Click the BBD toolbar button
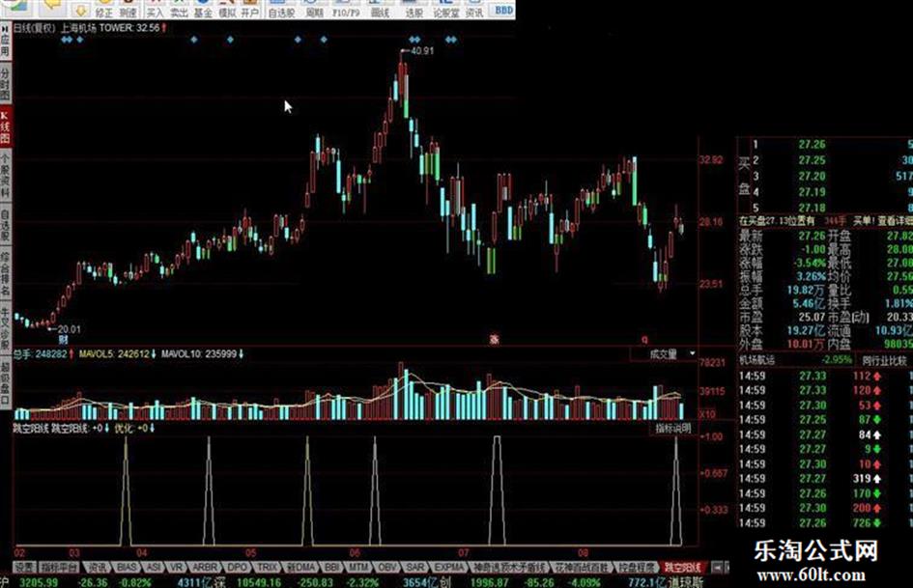The height and width of the screenshot is (588, 913). [x=503, y=10]
